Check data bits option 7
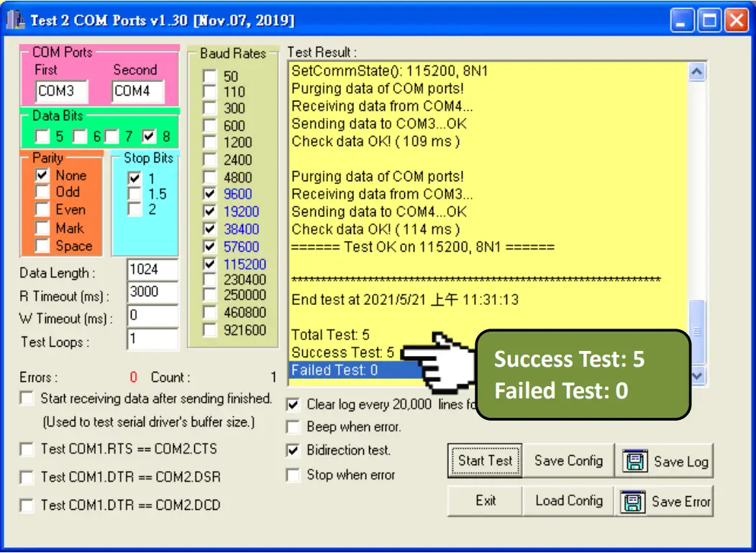The height and width of the screenshot is (553, 756). 111,137
